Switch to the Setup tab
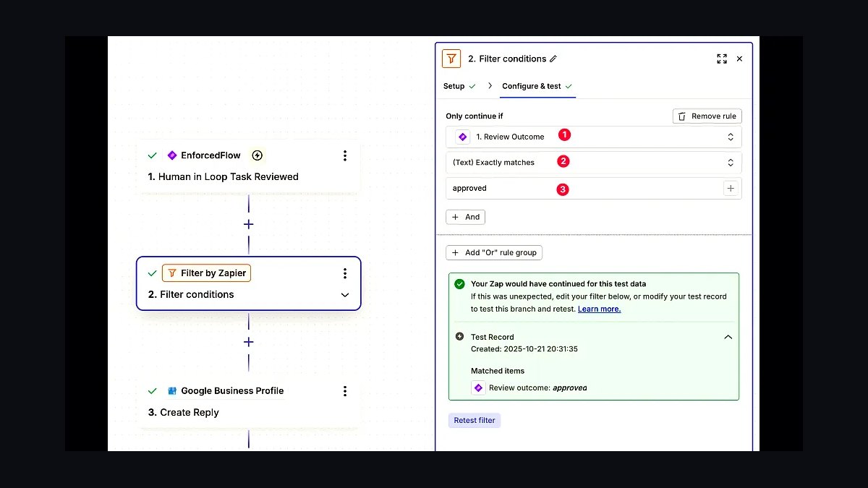The image size is (868, 488). (459, 86)
